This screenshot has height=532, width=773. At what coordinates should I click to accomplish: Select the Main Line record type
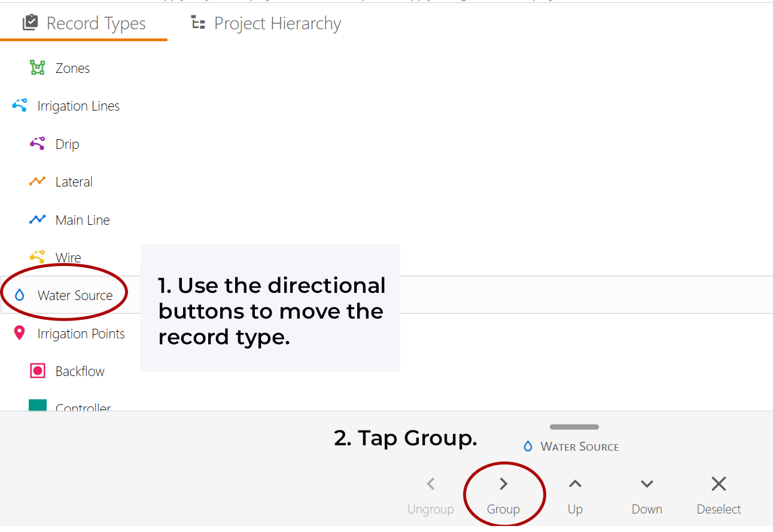(83, 220)
